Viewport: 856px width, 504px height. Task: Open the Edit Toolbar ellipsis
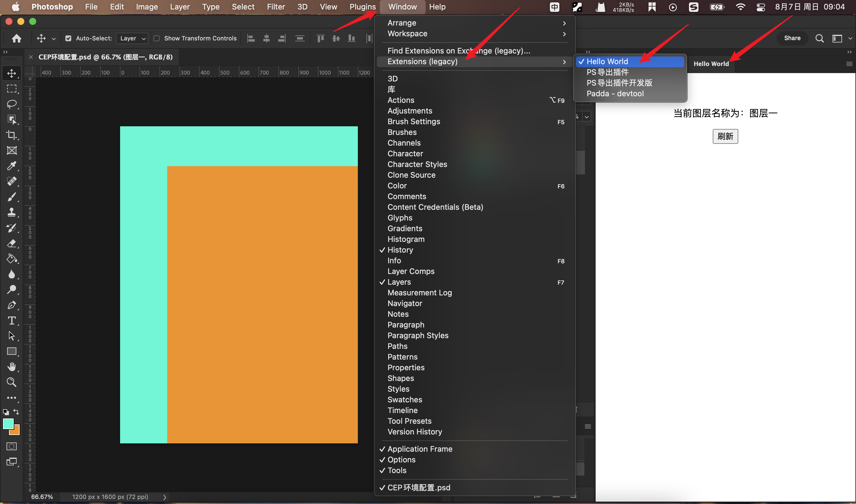tap(12, 398)
